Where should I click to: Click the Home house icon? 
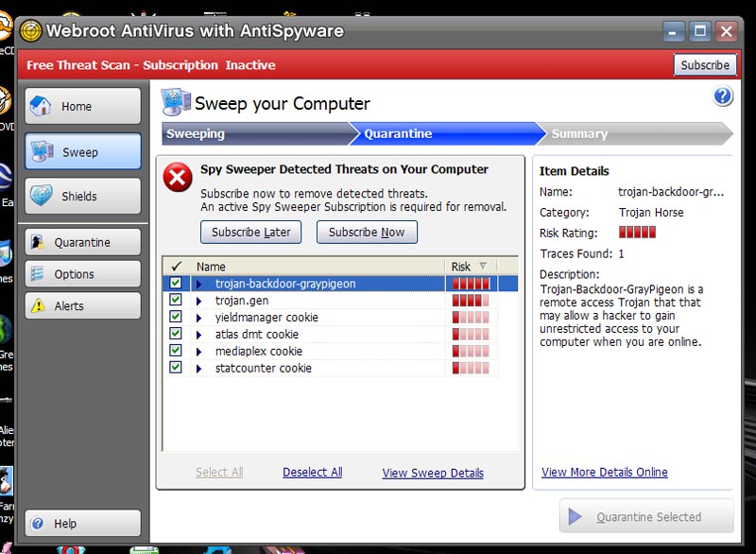[41, 106]
